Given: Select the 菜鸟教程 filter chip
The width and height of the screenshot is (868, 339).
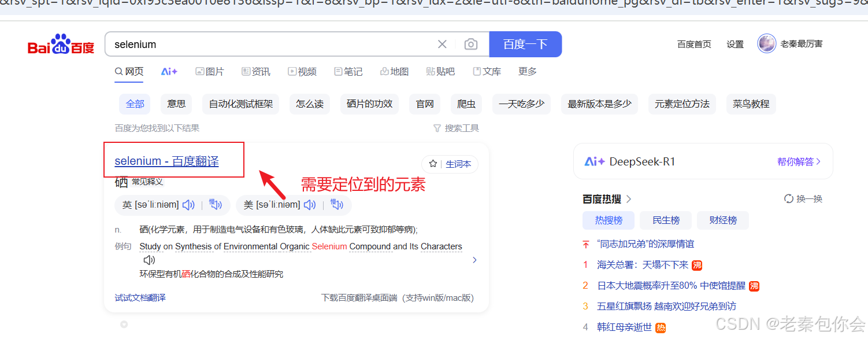Looking at the screenshot, I should [x=751, y=104].
